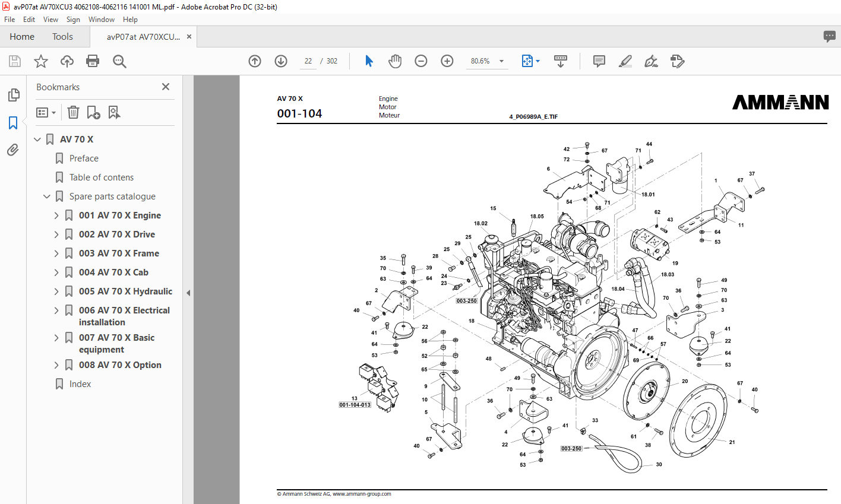Close the Bookmarks panel
This screenshot has width=841, height=504.
pyautogui.click(x=166, y=87)
